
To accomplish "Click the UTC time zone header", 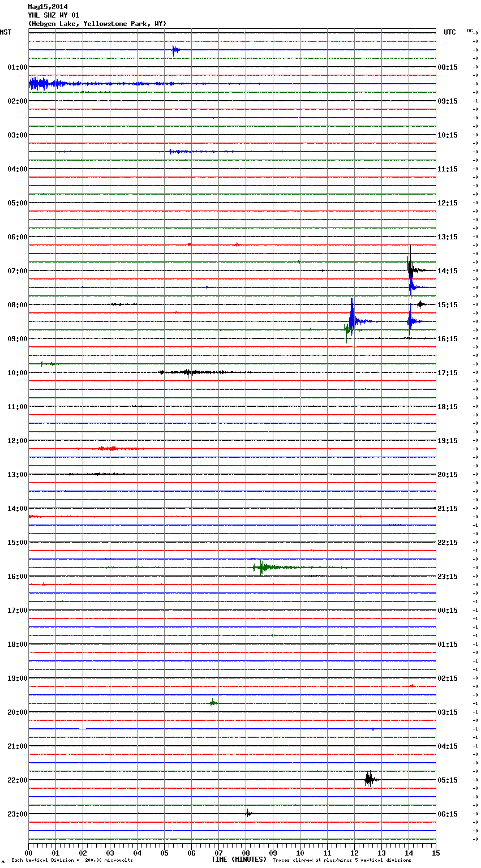I will (x=450, y=32).
